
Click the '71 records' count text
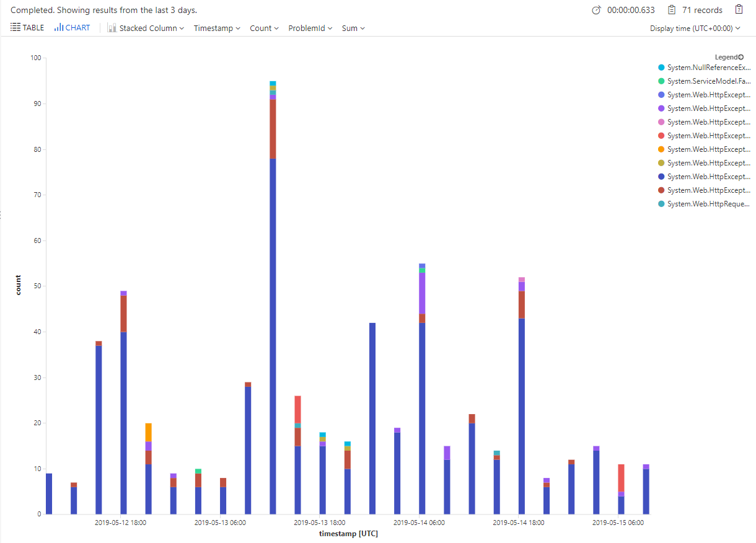pyautogui.click(x=702, y=10)
